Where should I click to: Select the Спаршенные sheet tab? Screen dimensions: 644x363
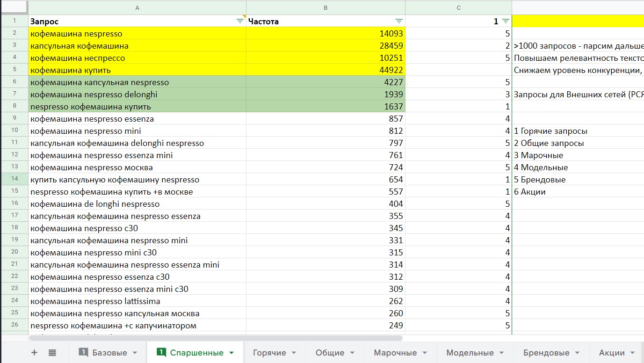[196, 353]
